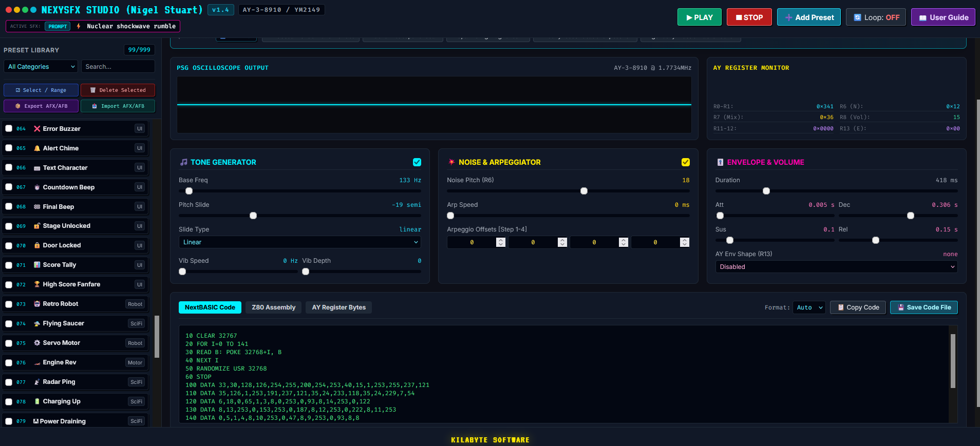This screenshot has height=446, width=980.
Task: Start playback with the PLAY button
Action: click(x=700, y=17)
